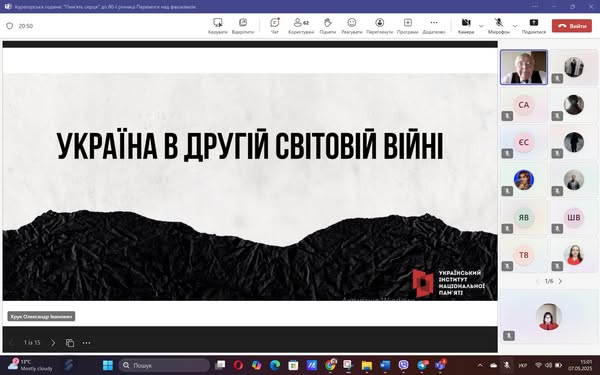600x375 pixels.
Task: Open the Переглянути view options
Action: tap(379, 26)
